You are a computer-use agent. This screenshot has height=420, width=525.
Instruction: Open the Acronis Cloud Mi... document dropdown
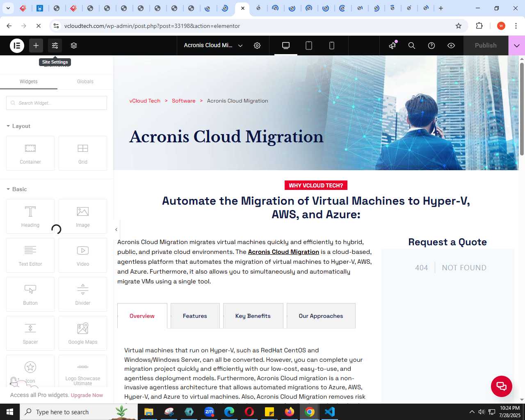(213, 46)
